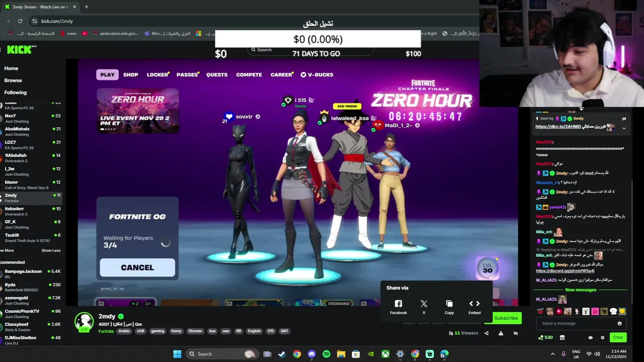This screenshot has height=362, width=644.
Task: Open Fortnite QUESTS tab
Action: (217, 74)
